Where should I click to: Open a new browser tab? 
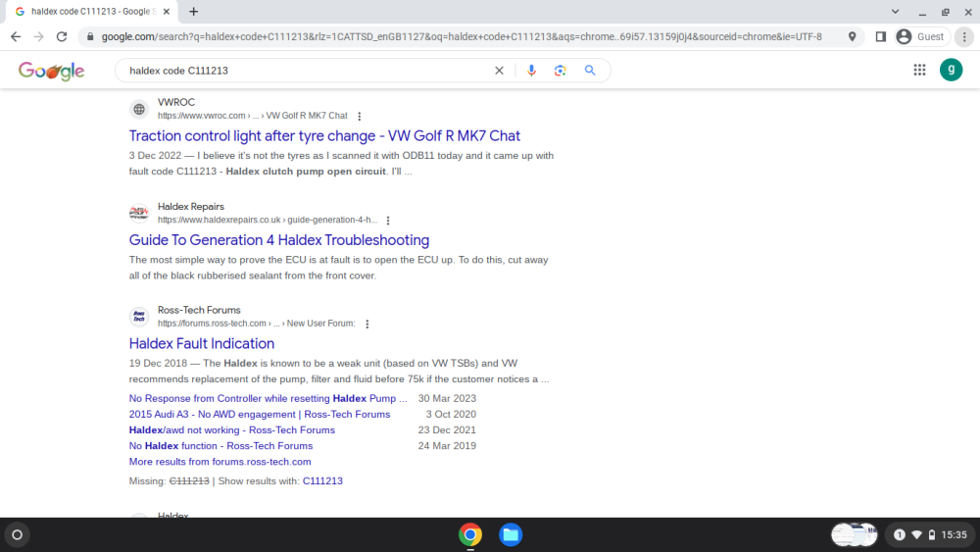point(194,11)
